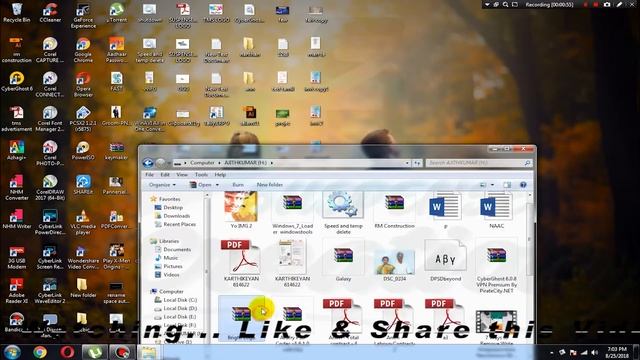
Task: Select Speed and temp delete file
Action: (343, 213)
